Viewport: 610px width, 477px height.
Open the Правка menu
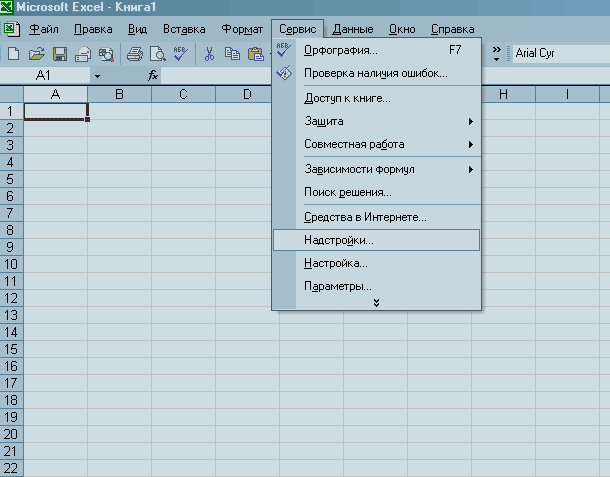tap(93, 29)
